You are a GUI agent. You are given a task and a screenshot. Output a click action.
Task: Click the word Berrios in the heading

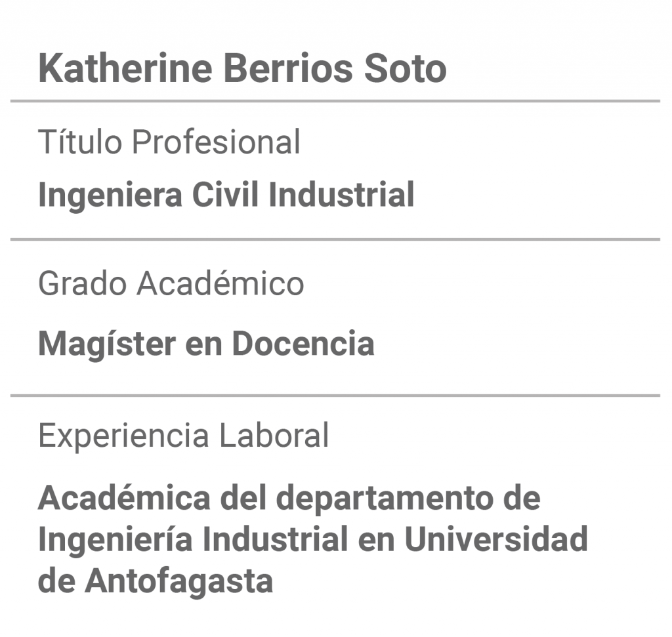pos(289,68)
